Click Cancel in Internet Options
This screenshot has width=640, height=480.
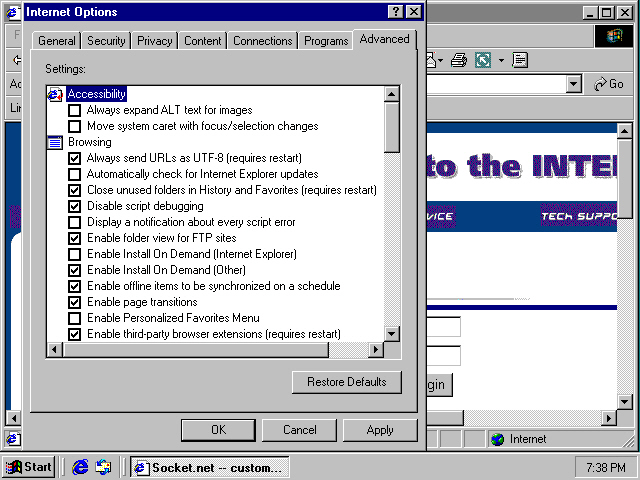tap(300, 430)
